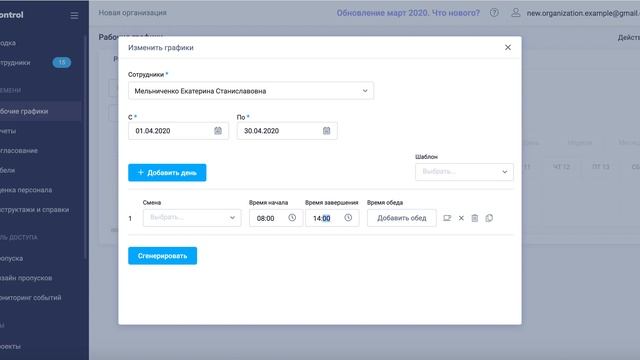640x360 pixels.
Task: Open calendar for start date 01.04.2020
Action: pos(218,131)
